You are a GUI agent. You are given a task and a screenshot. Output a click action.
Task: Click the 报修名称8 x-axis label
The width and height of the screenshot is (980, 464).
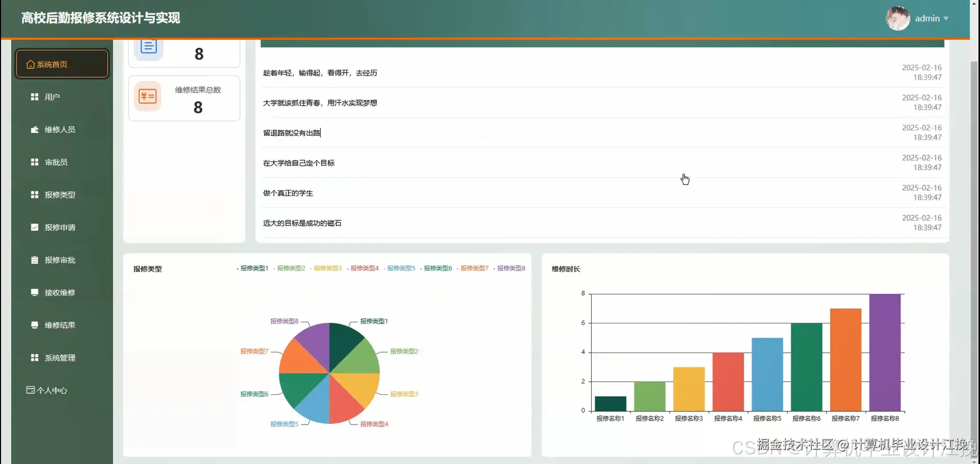click(x=885, y=419)
